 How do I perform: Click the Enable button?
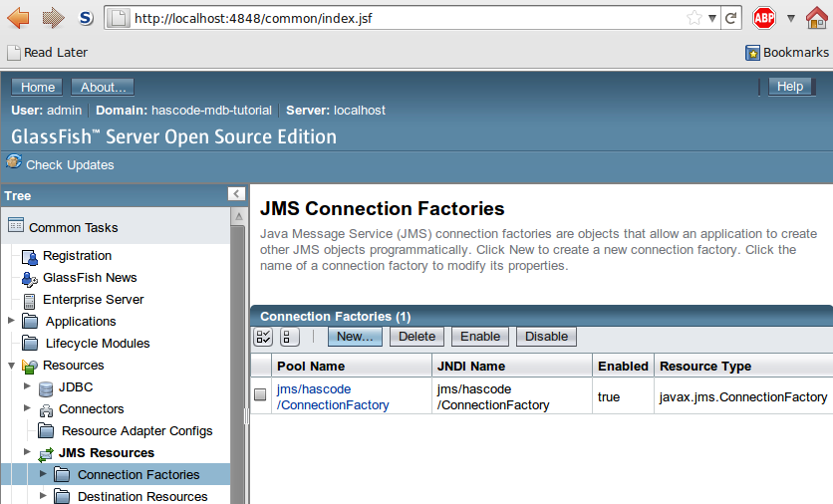click(480, 337)
